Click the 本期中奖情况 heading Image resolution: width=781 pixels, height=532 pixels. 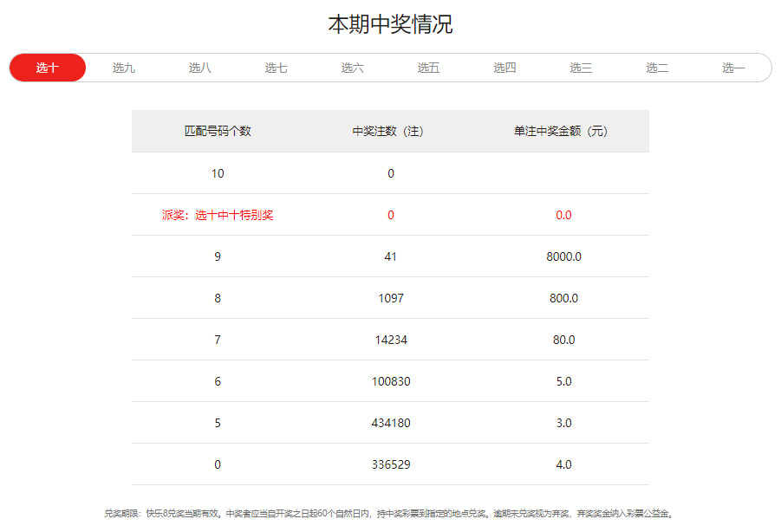[390, 24]
